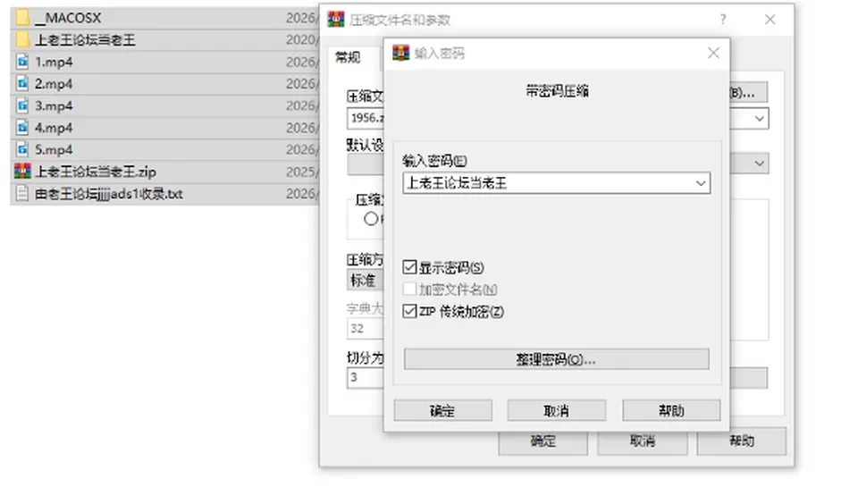Click WinRAR icon in 压缩文件名和参数 title bar
Image resolution: width=858 pixels, height=504 pixels.
[336, 20]
